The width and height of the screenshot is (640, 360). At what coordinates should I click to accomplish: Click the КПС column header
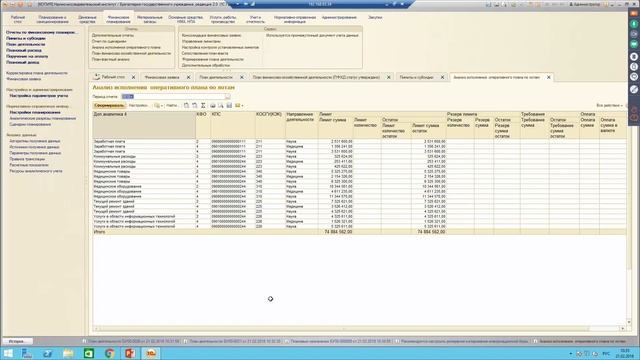[x=233, y=125]
